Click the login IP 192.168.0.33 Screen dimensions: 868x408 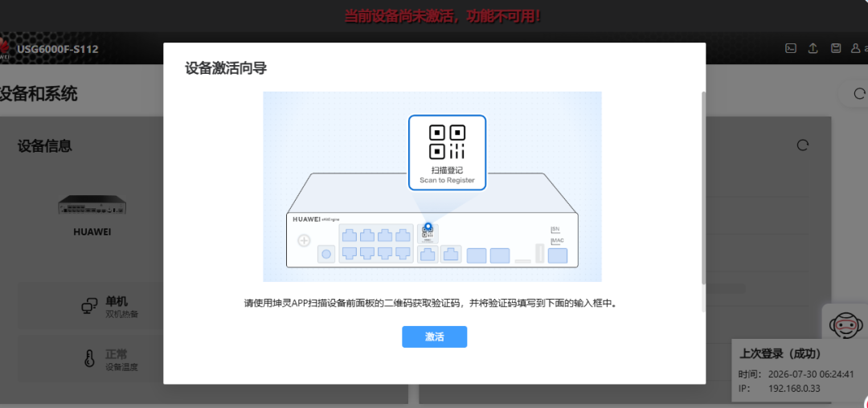point(794,389)
